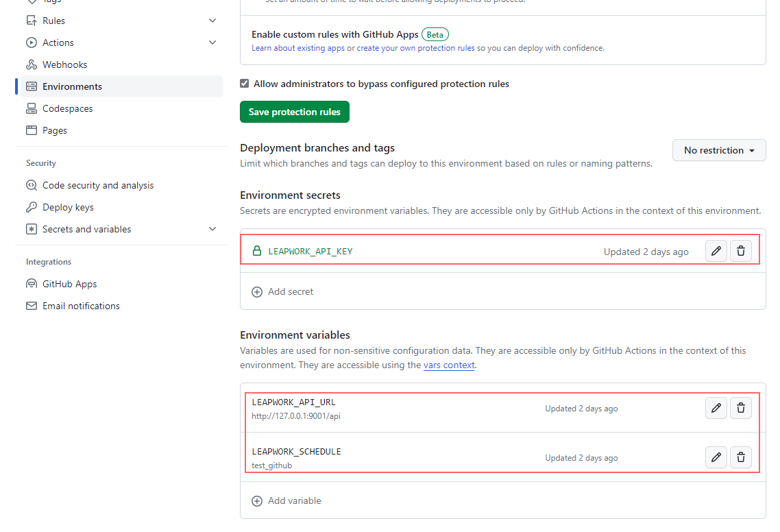Click Add variable to create a new variable
780x532 pixels.
[286, 500]
